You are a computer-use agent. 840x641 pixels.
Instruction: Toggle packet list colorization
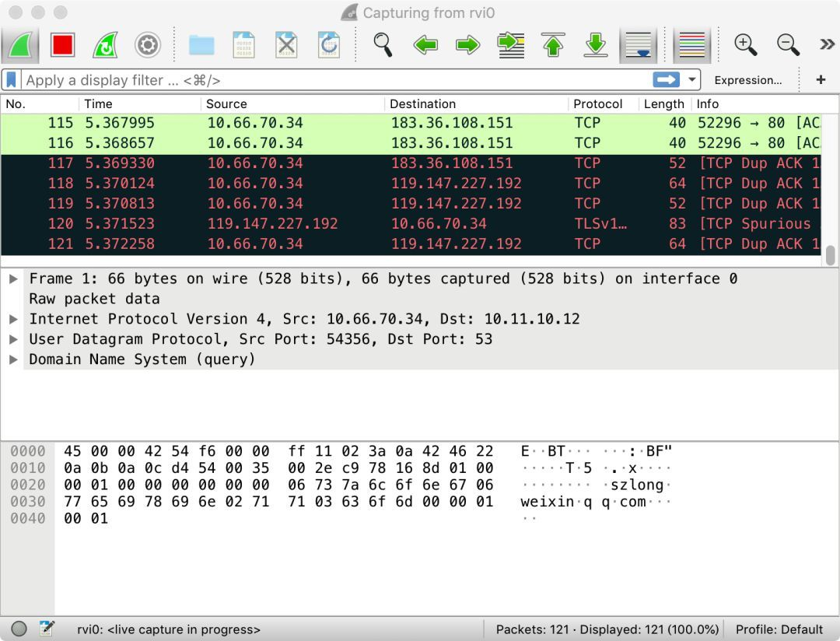point(691,45)
